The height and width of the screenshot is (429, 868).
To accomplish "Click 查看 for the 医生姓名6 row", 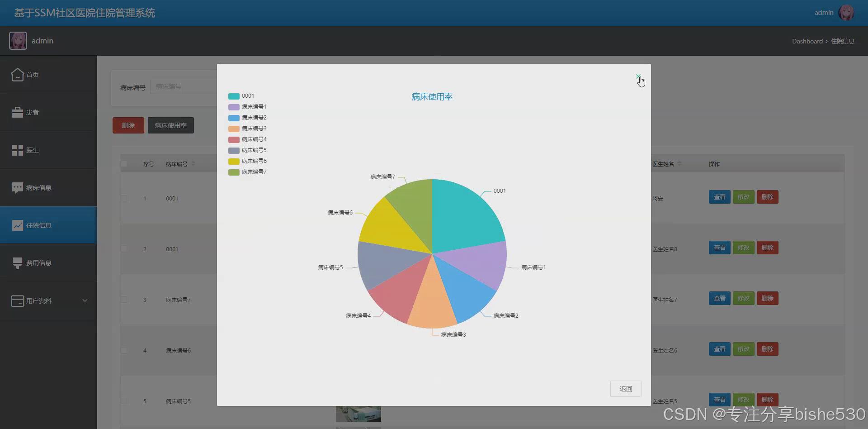I will click(x=719, y=349).
